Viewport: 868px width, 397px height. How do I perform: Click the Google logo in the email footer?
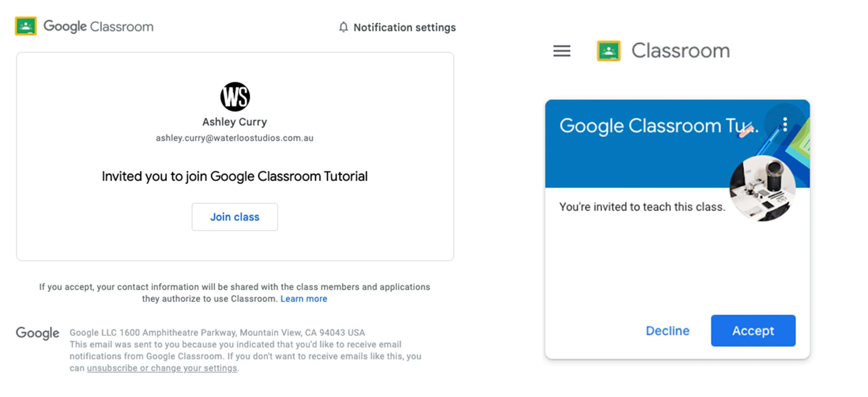tap(38, 333)
